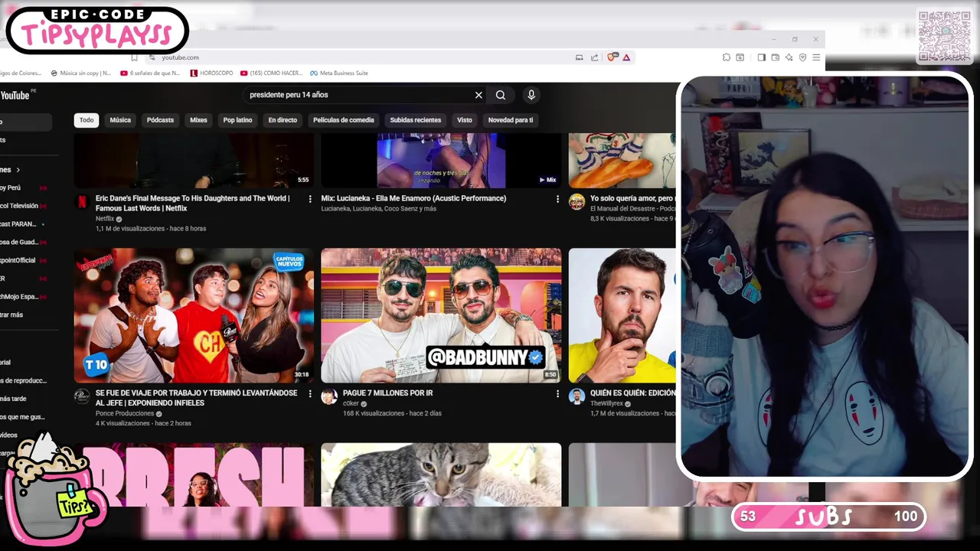
Task: Select the Películas de comedia chip
Action: tap(343, 120)
